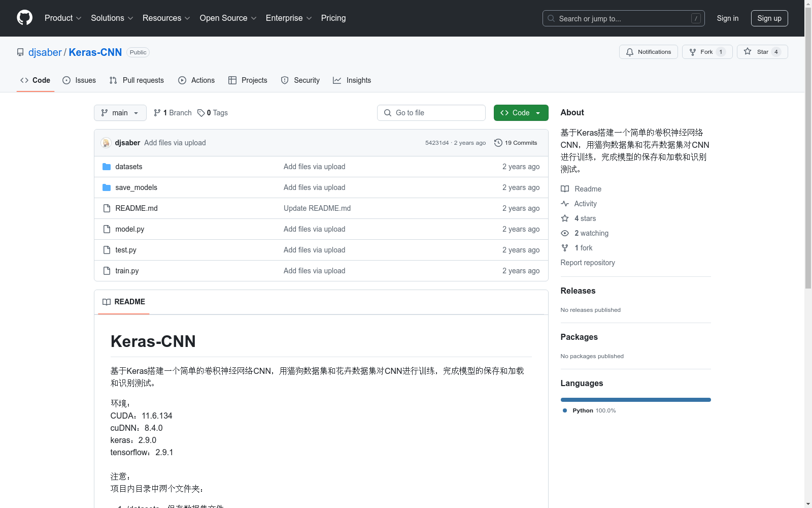Open the djsaber user profile link
The height and width of the screenshot is (508, 812).
(45, 52)
